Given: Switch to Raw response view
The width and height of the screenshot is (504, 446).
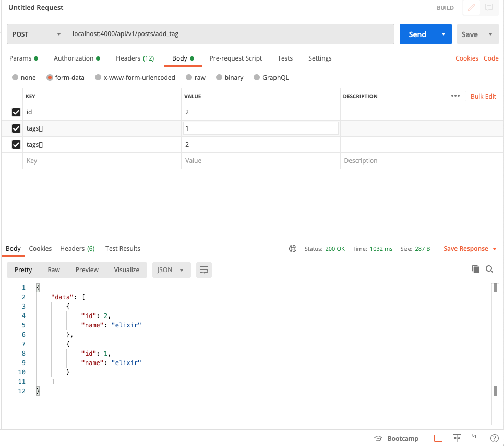Looking at the screenshot, I should tap(54, 269).
